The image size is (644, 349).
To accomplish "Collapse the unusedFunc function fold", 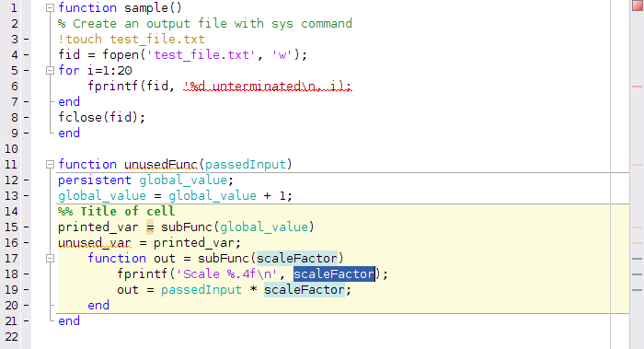I will point(50,165).
